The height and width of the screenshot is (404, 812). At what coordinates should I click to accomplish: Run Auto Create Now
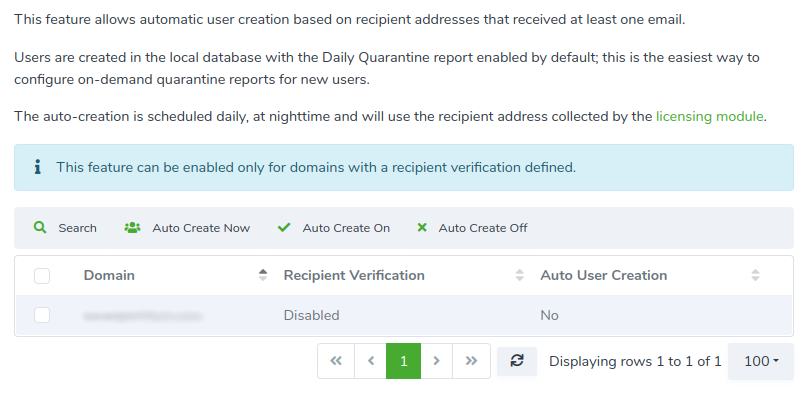(201, 228)
